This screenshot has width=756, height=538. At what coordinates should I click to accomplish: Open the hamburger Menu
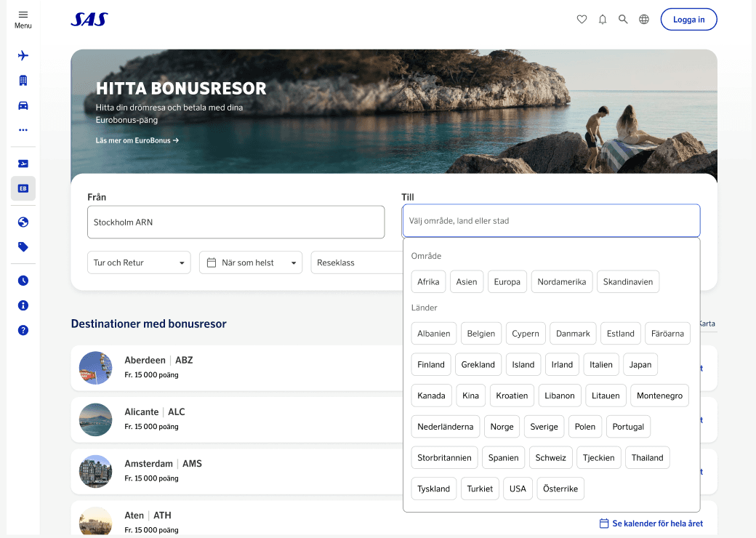click(x=23, y=20)
